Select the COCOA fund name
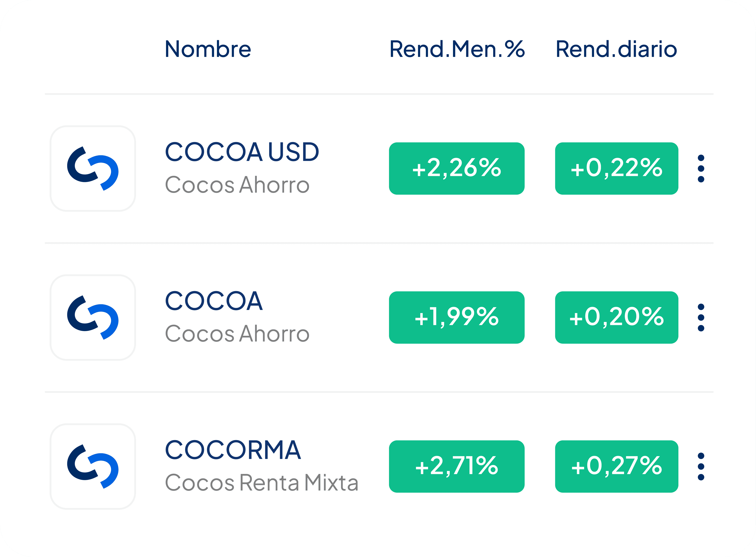The image size is (756, 557). 214,301
